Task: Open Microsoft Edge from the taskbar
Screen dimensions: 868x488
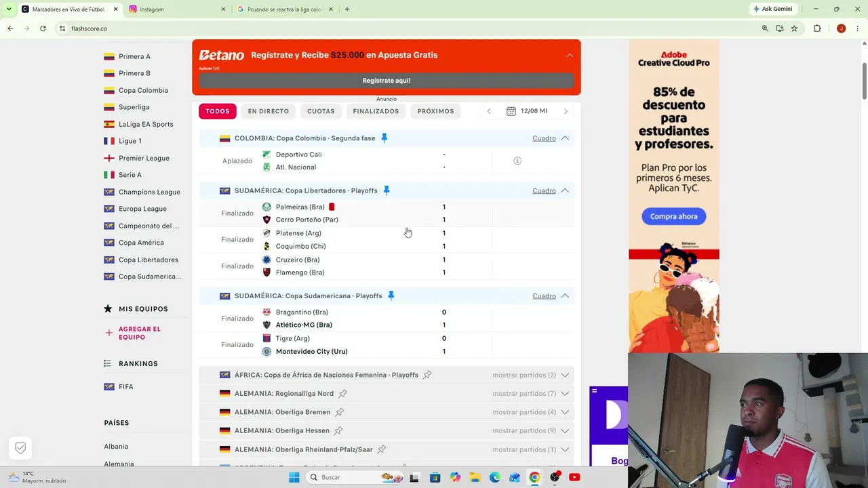Action: pyautogui.click(x=494, y=477)
